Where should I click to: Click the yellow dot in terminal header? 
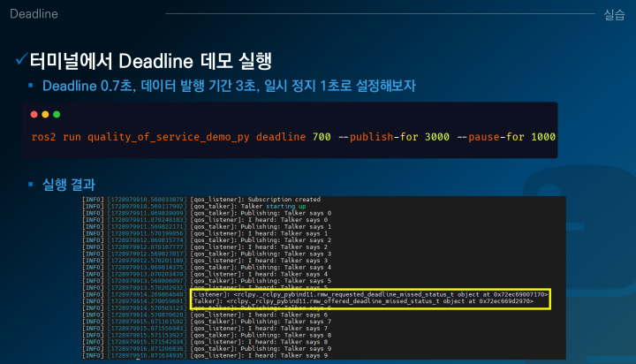point(45,115)
